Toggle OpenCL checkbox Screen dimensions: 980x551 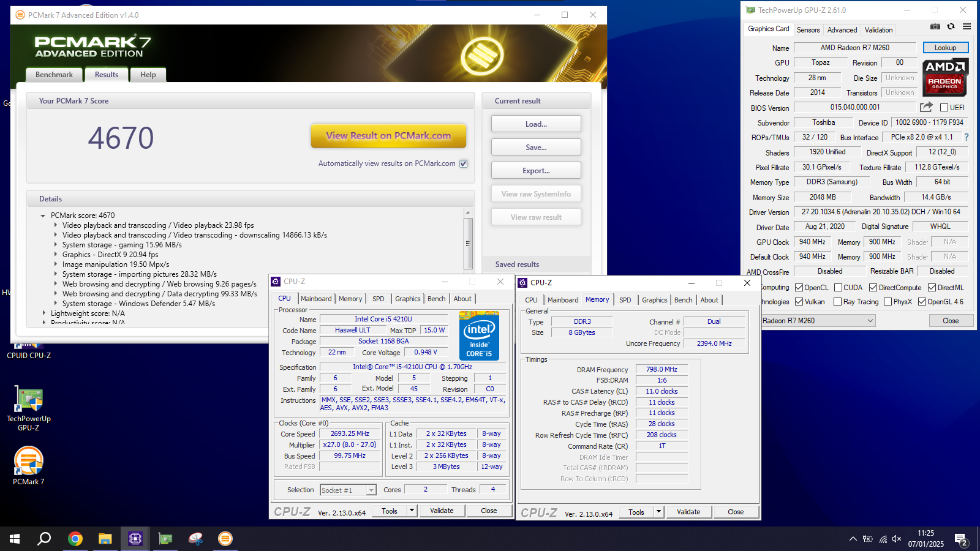point(799,288)
